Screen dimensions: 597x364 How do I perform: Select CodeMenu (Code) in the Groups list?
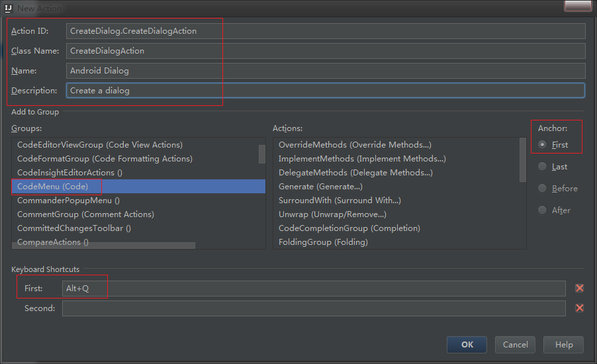(53, 187)
